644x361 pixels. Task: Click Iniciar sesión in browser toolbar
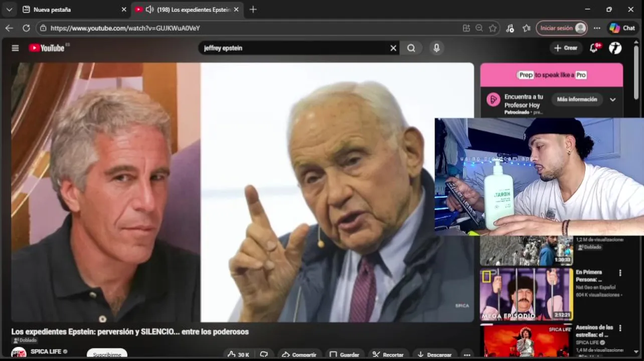561,28
